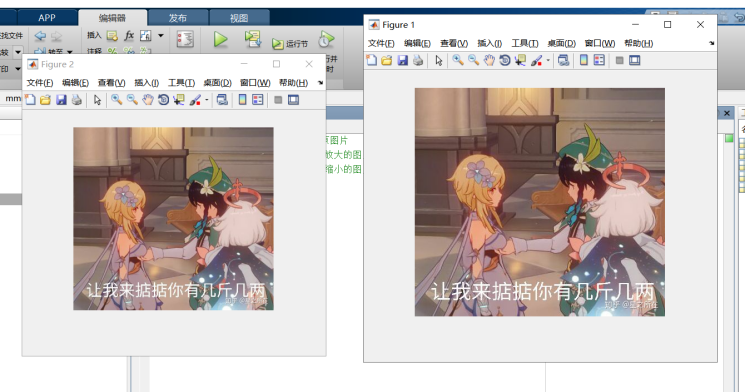Hide plot tools icon in Figure 2
Image resolution: width=745 pixels, height=392 pixels.
[278, 100]
